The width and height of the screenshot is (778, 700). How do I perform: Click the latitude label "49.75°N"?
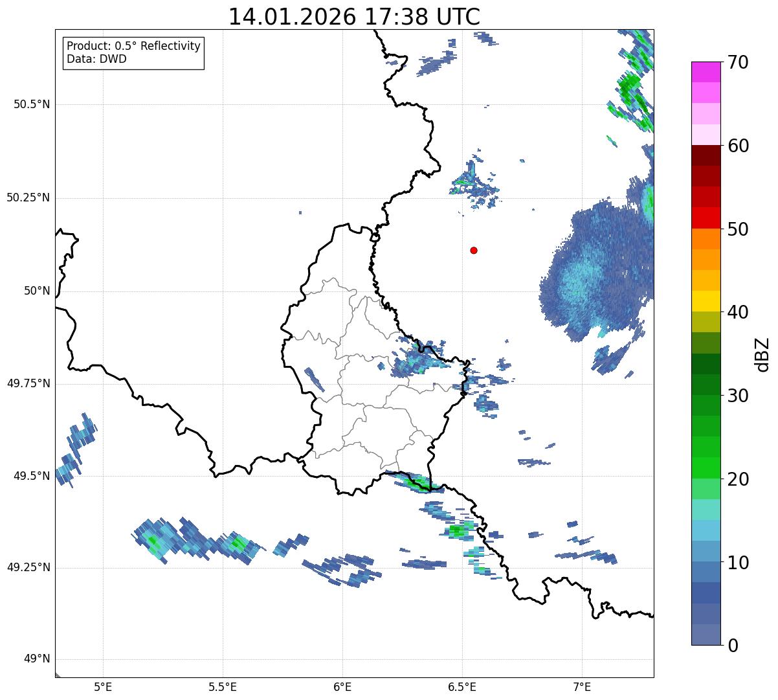28,383
